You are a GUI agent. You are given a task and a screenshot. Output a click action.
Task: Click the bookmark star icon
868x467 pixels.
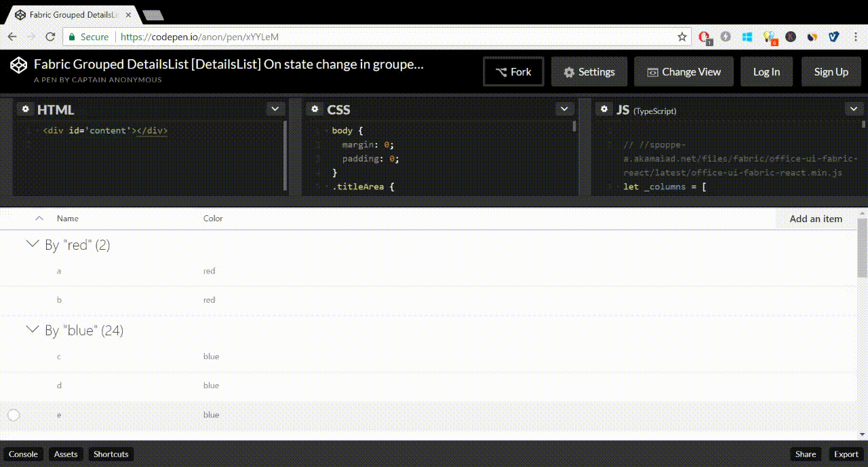pyautogui.click(x=682, y=37)
